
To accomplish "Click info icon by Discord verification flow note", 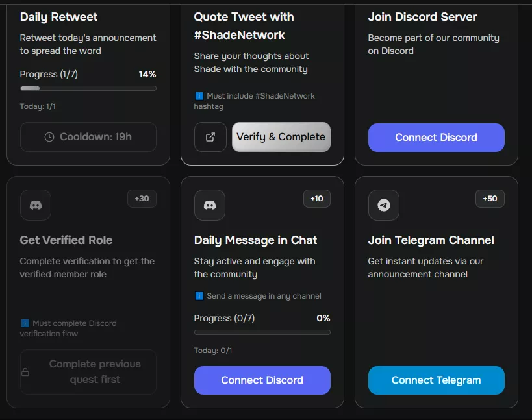I will click(25, 323).
